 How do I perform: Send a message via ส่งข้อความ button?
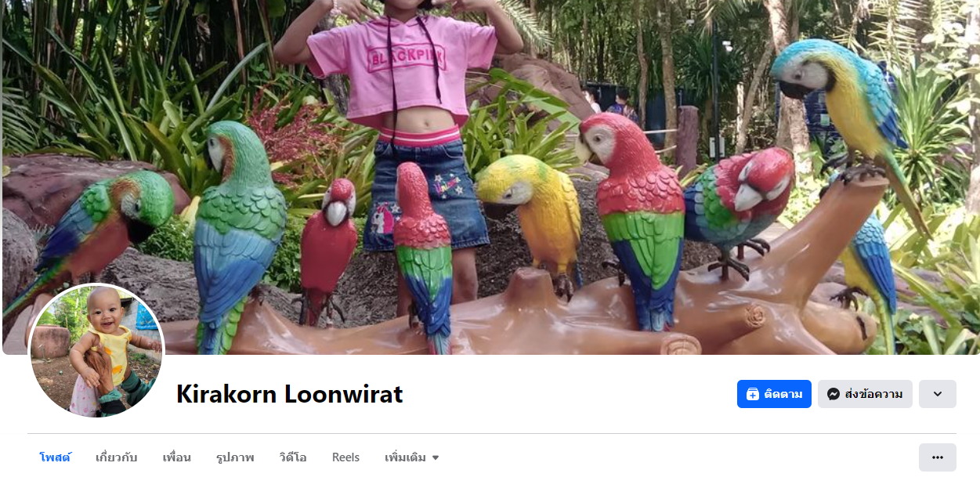pyautogui.click(x=865, y=394)
